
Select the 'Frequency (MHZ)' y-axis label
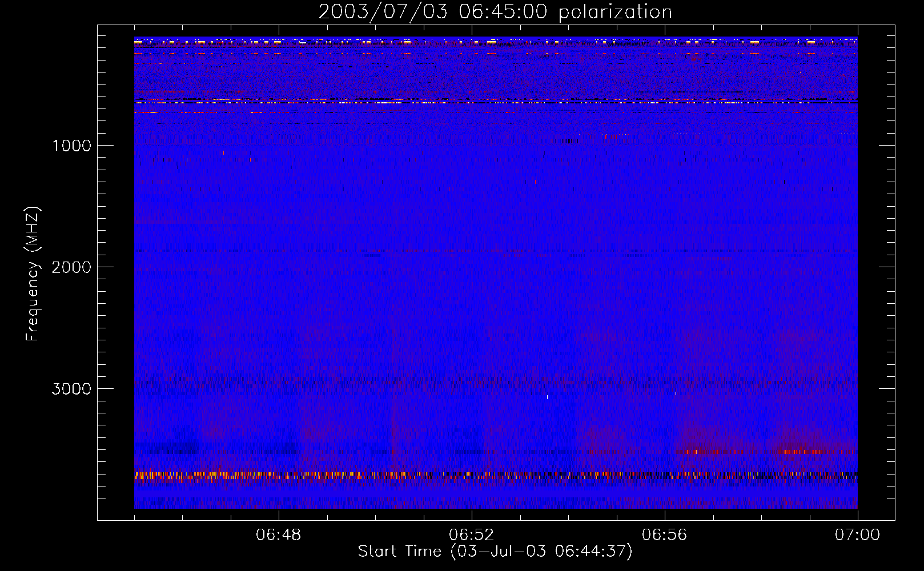33,274
